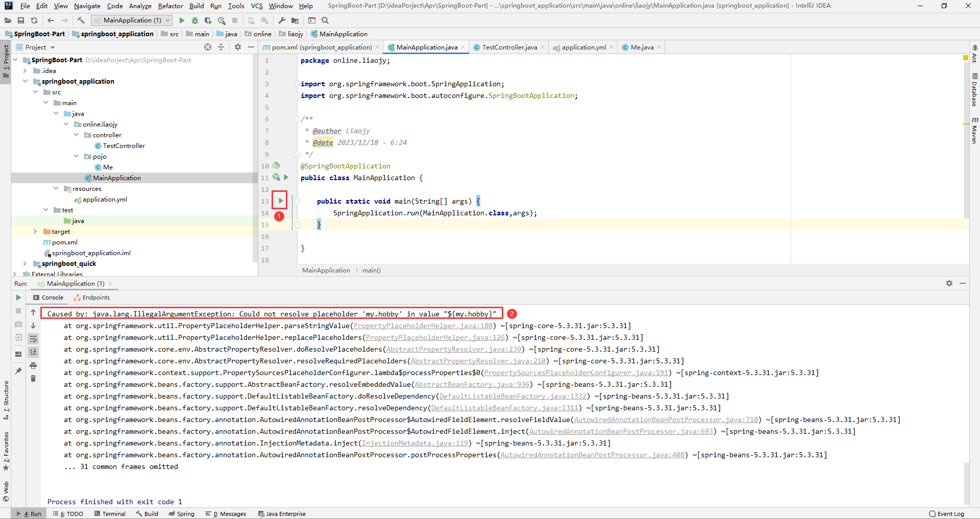980x519 pixels.
Task: Clear console with the trash icon
Action: click(x=33, y=379)
